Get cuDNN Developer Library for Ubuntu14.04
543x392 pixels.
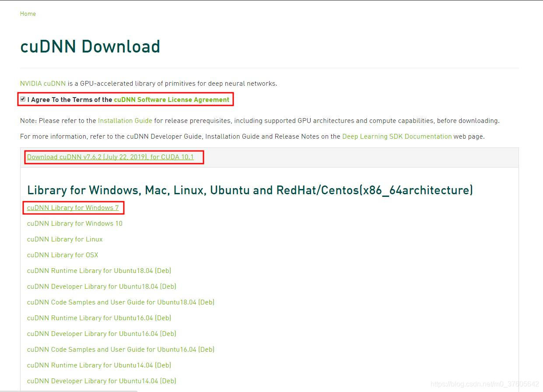(102, 381)
